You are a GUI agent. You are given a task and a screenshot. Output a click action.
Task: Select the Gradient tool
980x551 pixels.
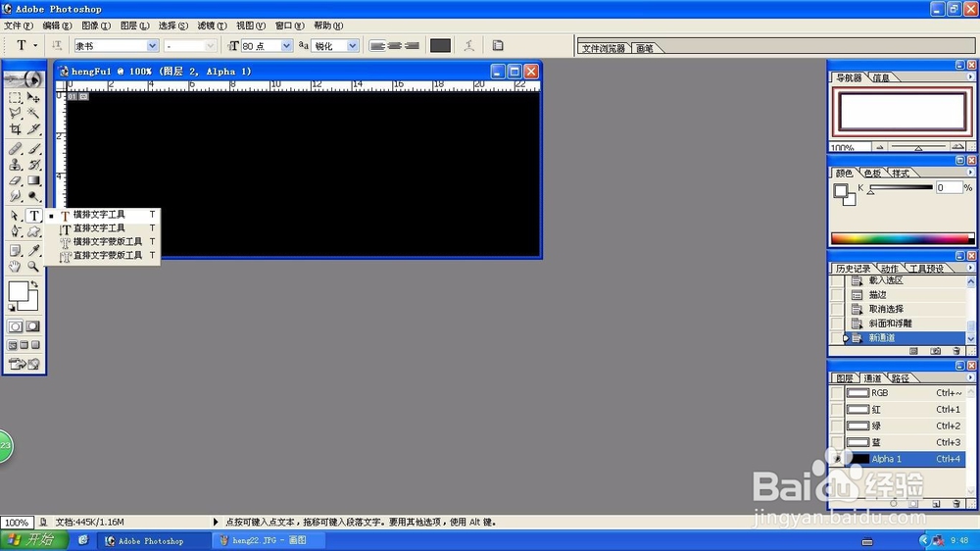coord(33,180)
